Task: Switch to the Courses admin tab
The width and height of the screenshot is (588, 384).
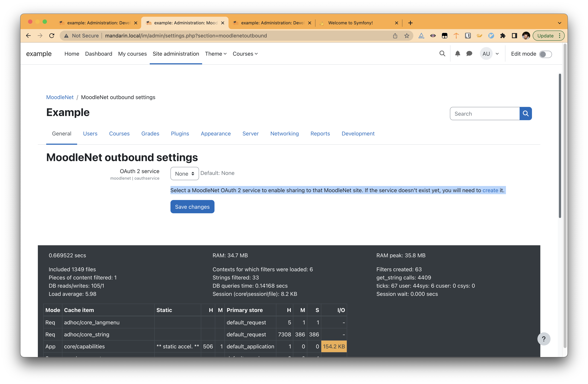Action: pyautogui.click(x=119, y=134)
